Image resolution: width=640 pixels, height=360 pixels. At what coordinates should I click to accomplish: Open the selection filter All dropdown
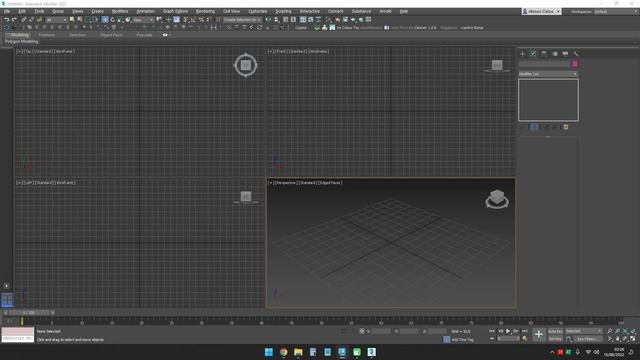click(56, 19)
